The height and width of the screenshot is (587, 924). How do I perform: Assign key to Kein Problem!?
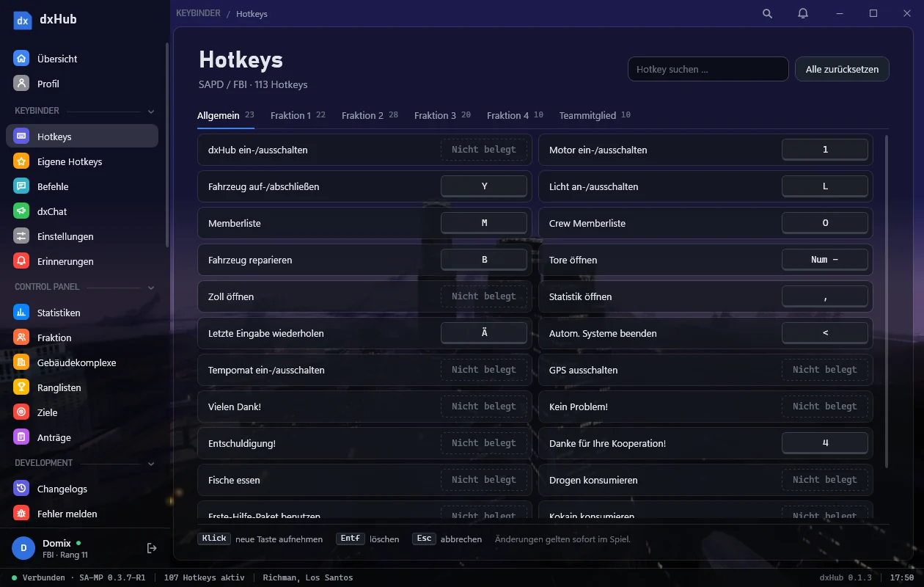coord(825,406)
